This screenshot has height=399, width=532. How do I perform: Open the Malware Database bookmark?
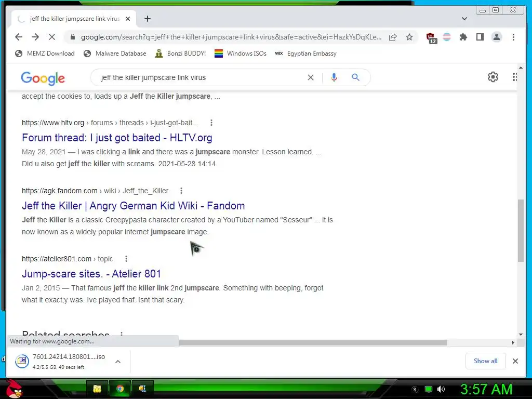pyautogui.click(x=115, y=54)
